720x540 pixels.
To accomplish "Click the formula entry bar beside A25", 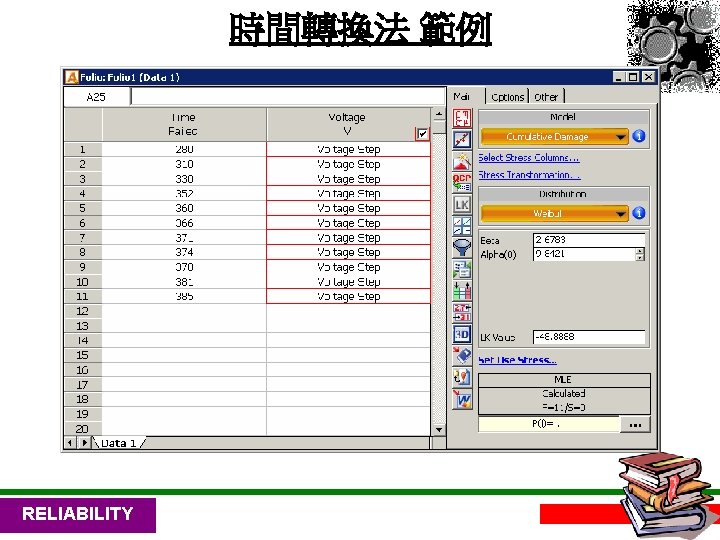I will [x=288, y=97].
